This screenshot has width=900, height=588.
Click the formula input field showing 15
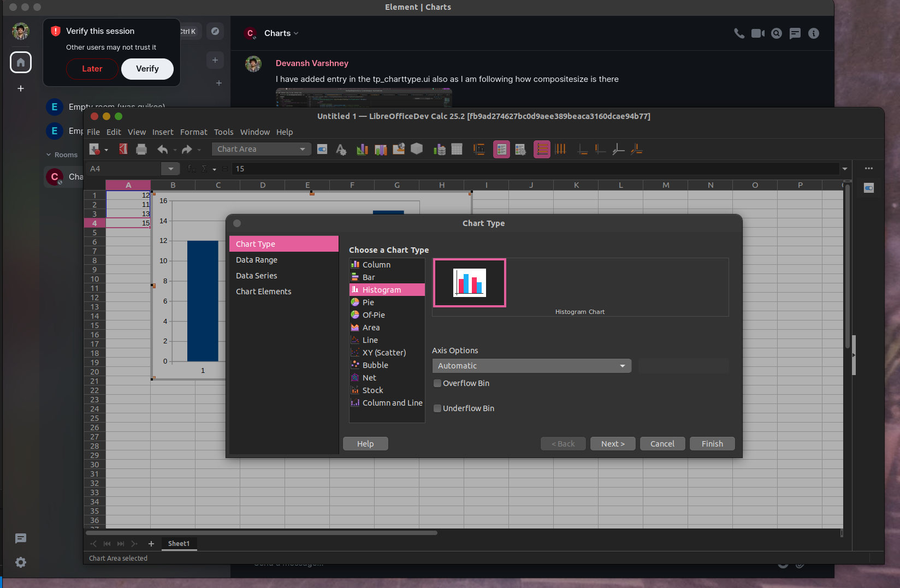click(536, 169)
